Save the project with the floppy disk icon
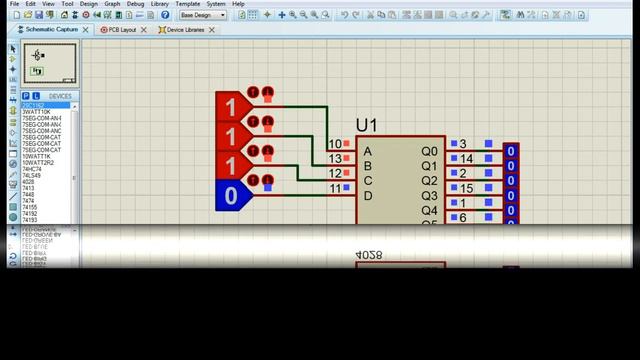This screenshot has width=640, height=360. pos(39,15)
